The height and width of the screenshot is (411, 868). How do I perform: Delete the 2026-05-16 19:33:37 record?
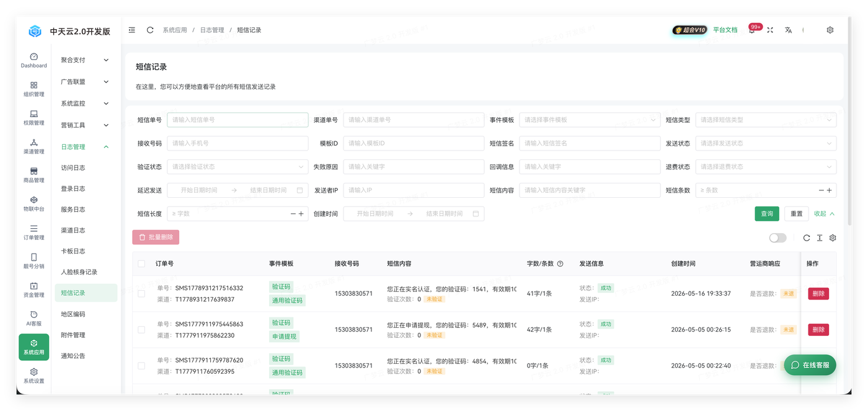(x=818, y=294)
